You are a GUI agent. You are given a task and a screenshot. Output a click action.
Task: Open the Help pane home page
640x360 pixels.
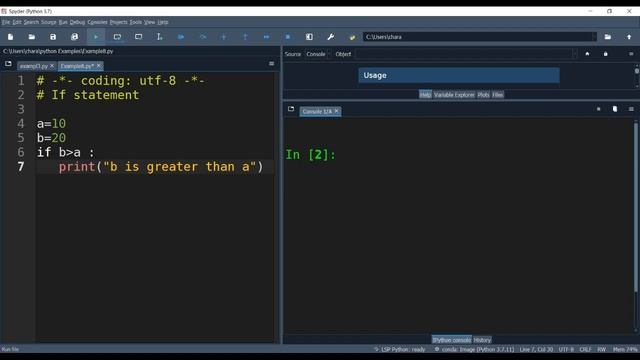(x=587, y=54)
